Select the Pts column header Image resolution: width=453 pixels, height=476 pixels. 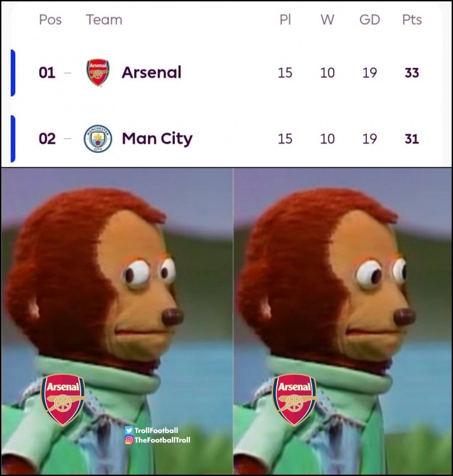point(411,20)
